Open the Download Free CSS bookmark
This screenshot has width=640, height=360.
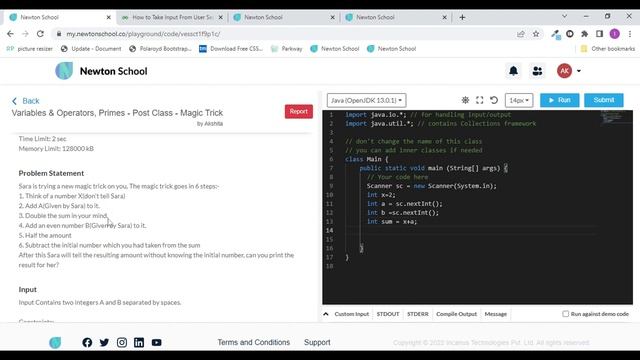pos(231,49)
